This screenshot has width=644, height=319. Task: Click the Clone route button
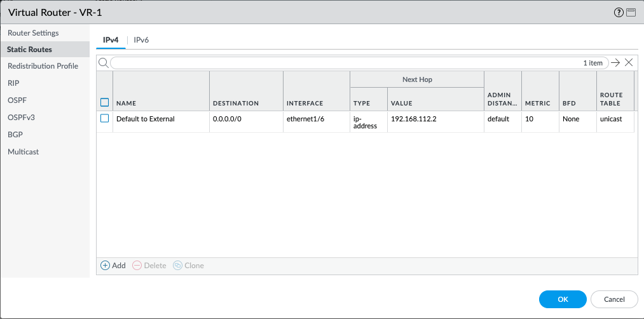point(188,266)
